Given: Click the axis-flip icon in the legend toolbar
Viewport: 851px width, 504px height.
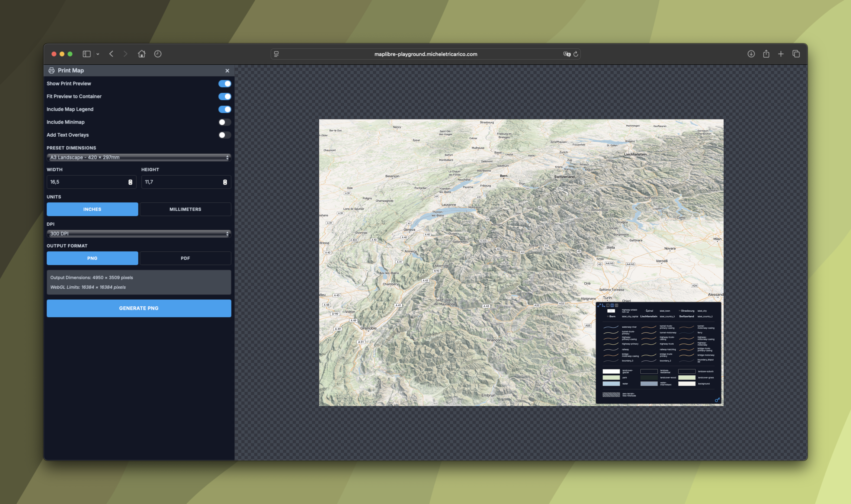Looking at the screenshot, I should 604,305.
